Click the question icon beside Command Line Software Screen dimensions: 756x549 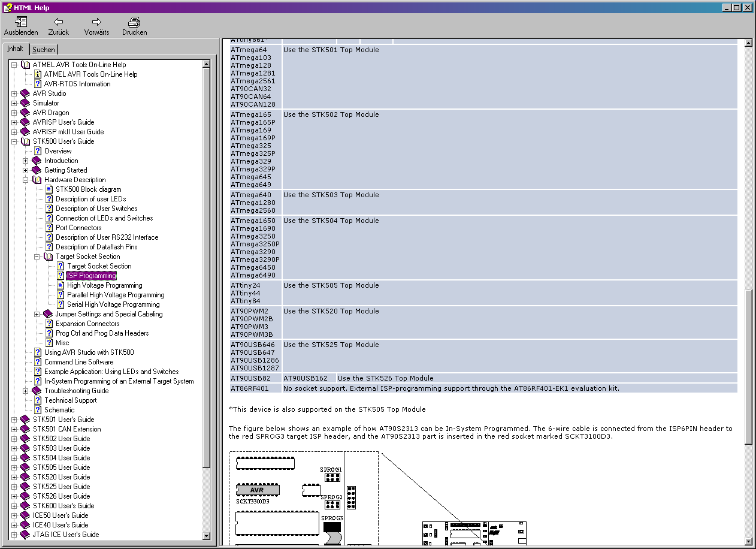click(x=38, y=362)
